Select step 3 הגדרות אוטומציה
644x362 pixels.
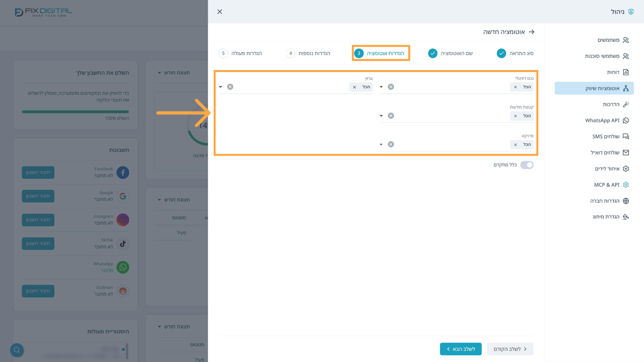(x=379, y=53)
